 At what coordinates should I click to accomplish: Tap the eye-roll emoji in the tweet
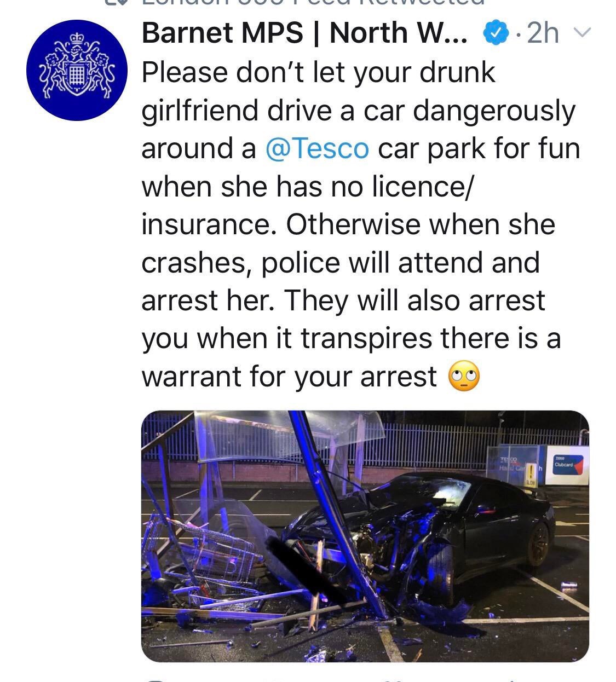point(464,378)
